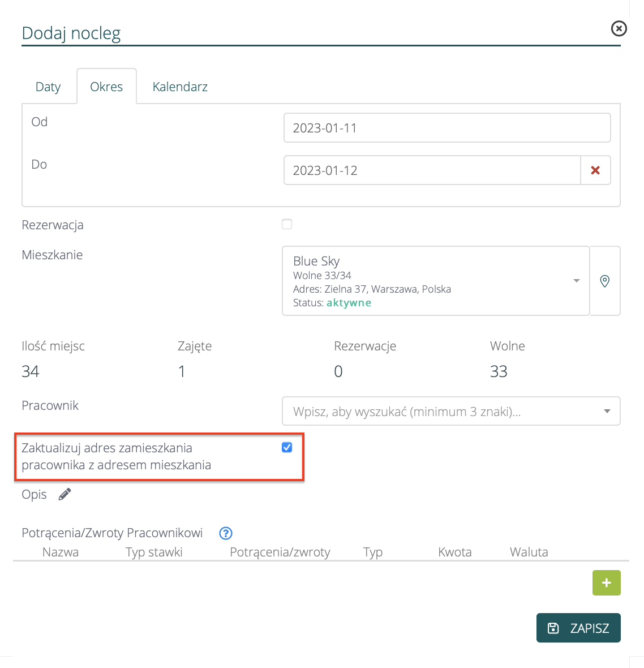Expand the Mieszkanie dropdown arrow
The image size is (644, 668).
[x=576, y=281]
